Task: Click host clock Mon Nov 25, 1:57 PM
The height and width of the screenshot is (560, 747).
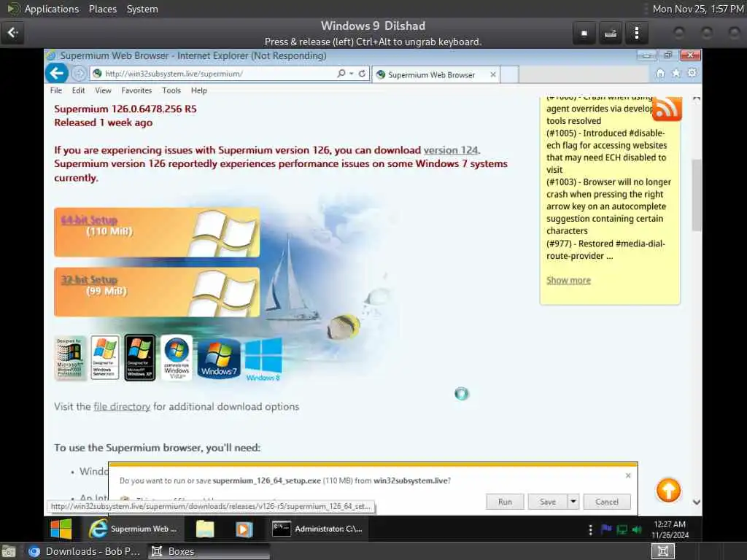Action: click(x=698, y=9)
